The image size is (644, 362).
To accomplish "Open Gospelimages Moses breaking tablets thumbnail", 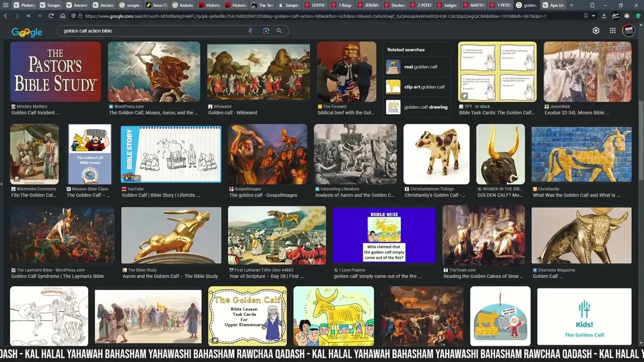I will coord(267,154).
